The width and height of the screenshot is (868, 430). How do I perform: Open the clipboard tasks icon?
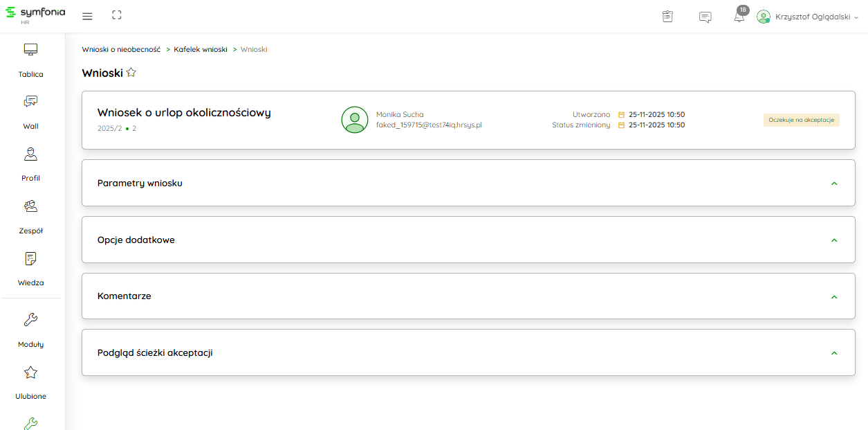[667, 17]
